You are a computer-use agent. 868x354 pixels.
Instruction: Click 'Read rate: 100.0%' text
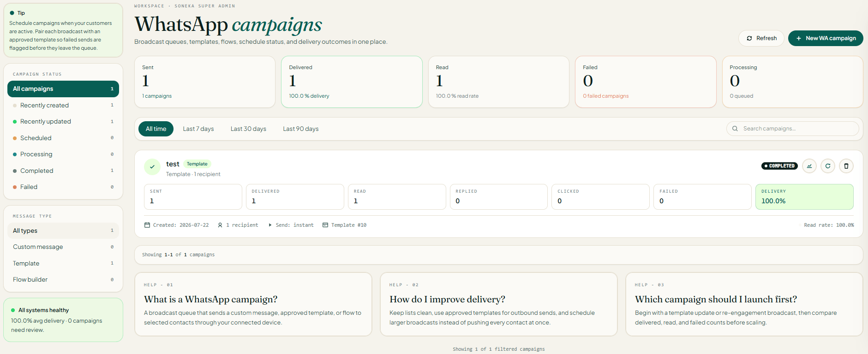[x=829, y=225]
